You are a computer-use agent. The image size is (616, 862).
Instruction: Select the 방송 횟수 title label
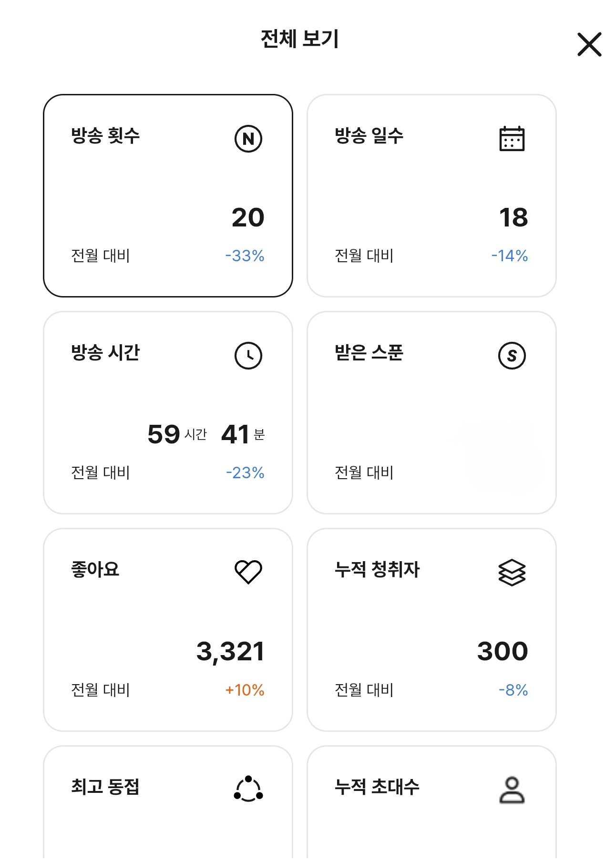pos(105,136)
